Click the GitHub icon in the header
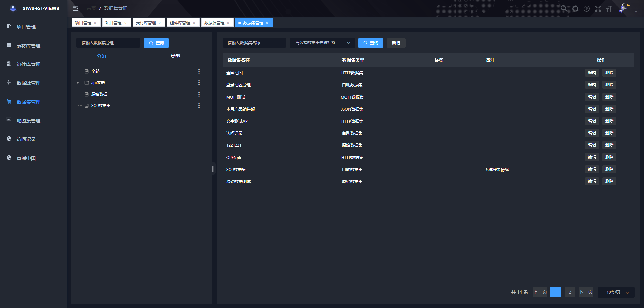The width and height of the screenshot is (644, 308). tap(575, 9)
